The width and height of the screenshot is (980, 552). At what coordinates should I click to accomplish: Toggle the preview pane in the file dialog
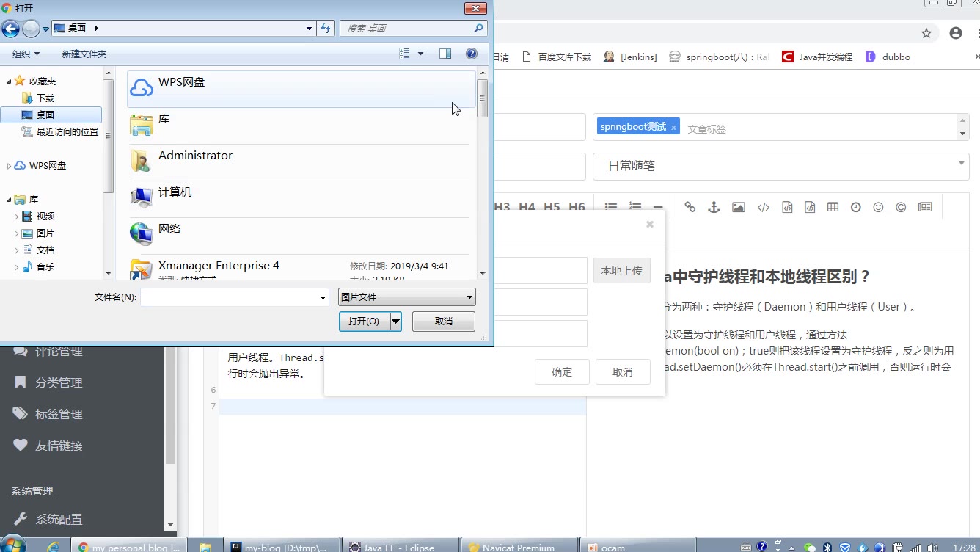[x=445, y=54]
